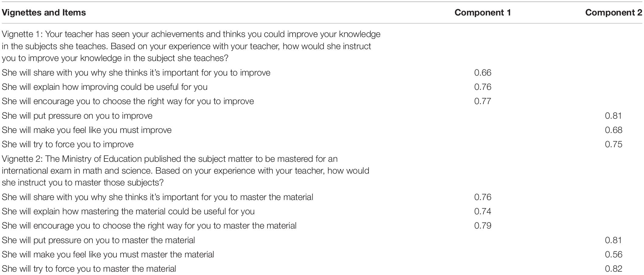
Task: Click the Vignette 1 description paragraph
Action: [x=191, y=46]
